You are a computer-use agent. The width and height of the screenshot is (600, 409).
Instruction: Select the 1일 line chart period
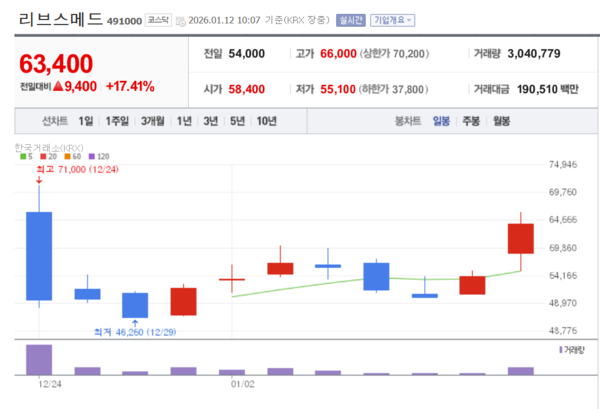[x=86, y=122]
